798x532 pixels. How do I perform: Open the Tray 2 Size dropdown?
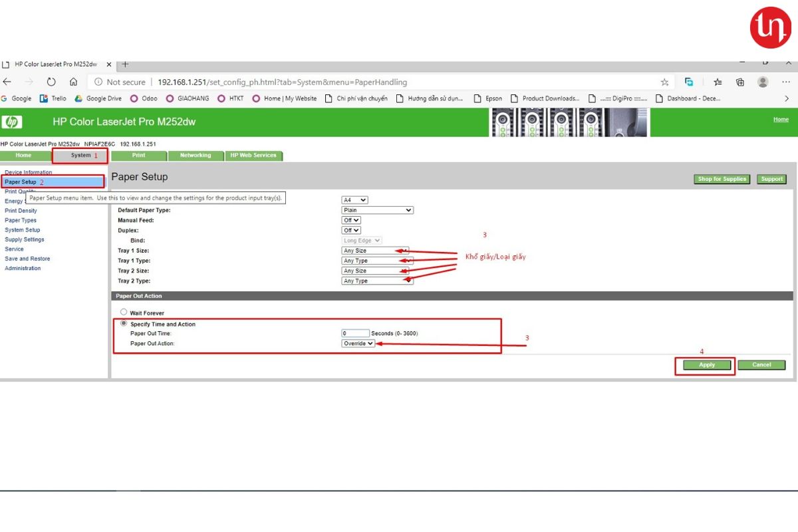375,271
